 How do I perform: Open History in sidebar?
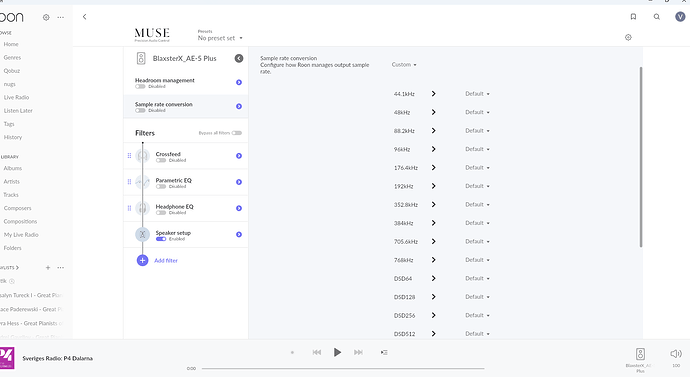[x=13, y=137]
